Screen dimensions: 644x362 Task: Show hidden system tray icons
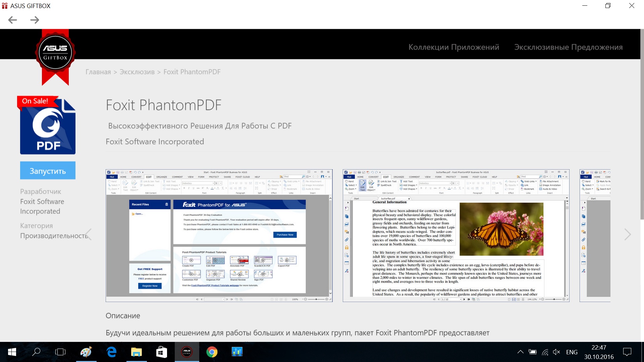point(520,352)
